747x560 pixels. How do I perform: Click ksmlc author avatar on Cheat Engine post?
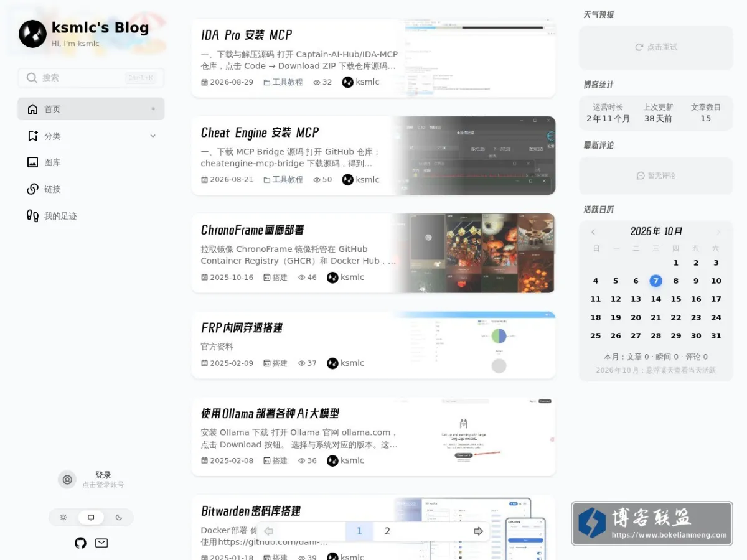(348, 180)
